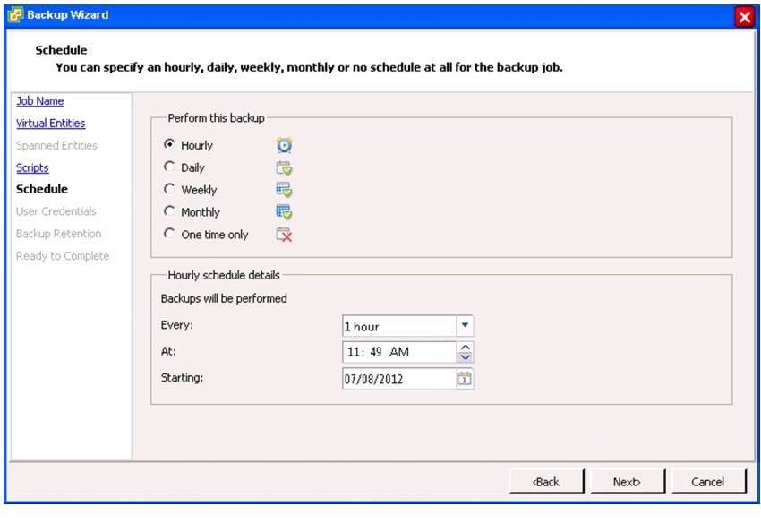Click the Next button
Viewport: 761px width, 532px height.
click(628, 482)
